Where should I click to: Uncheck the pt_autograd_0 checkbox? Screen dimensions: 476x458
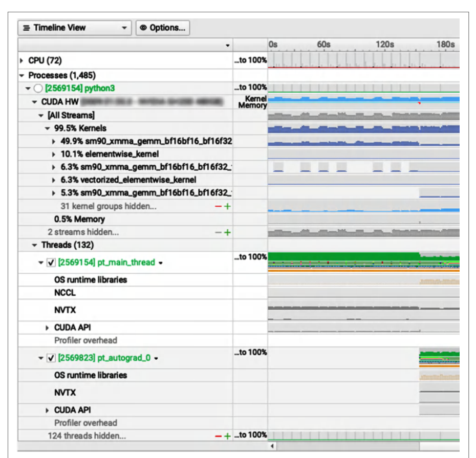pyautogui.click(x=51, y=358)
